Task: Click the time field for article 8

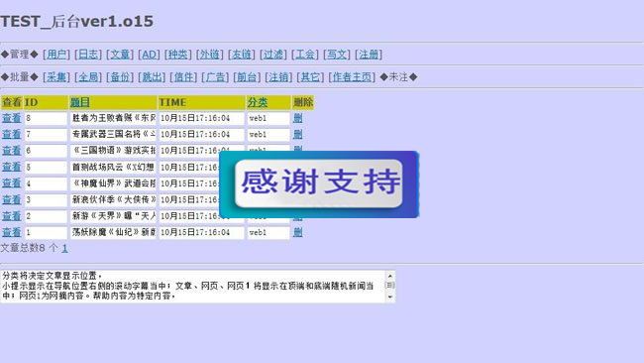Action: click(202, 118)
